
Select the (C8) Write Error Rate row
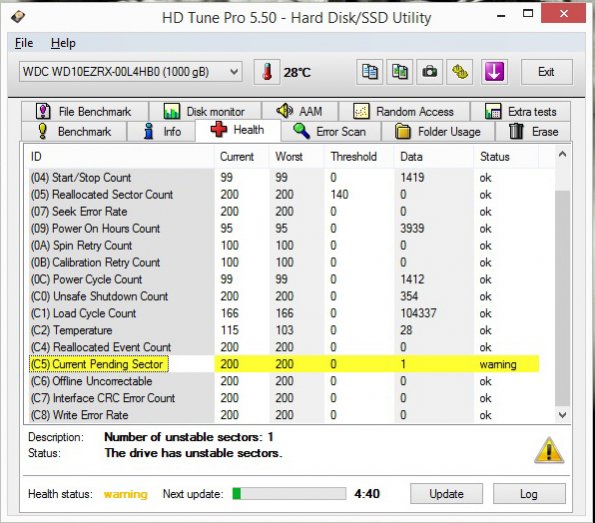tap(284, 415)
